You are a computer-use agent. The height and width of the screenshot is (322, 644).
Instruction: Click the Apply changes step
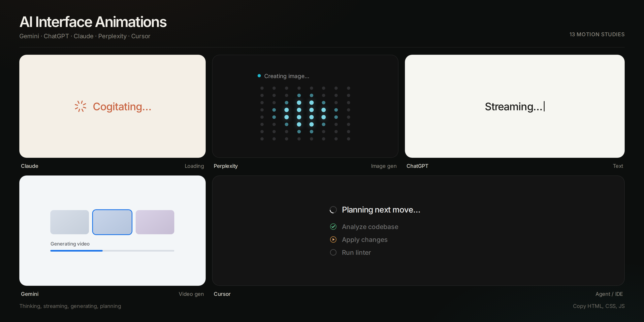364,240
